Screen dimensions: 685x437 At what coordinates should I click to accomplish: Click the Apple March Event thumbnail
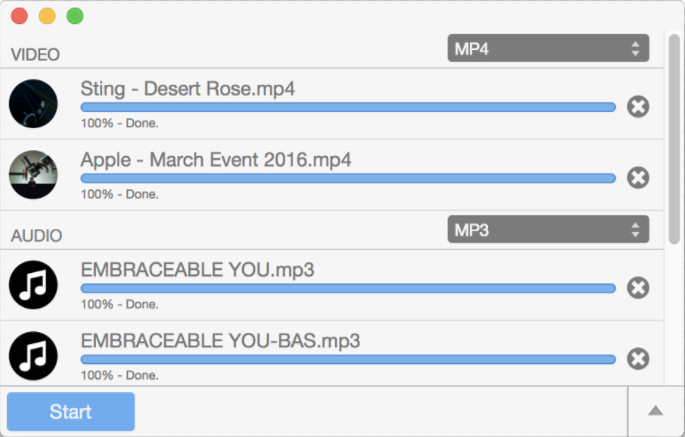[33, 174]
